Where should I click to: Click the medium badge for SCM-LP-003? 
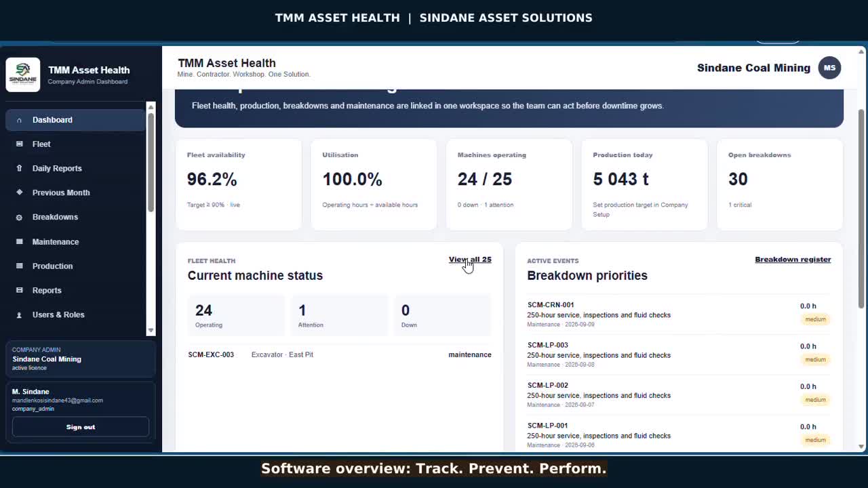[x=815, y=359]
